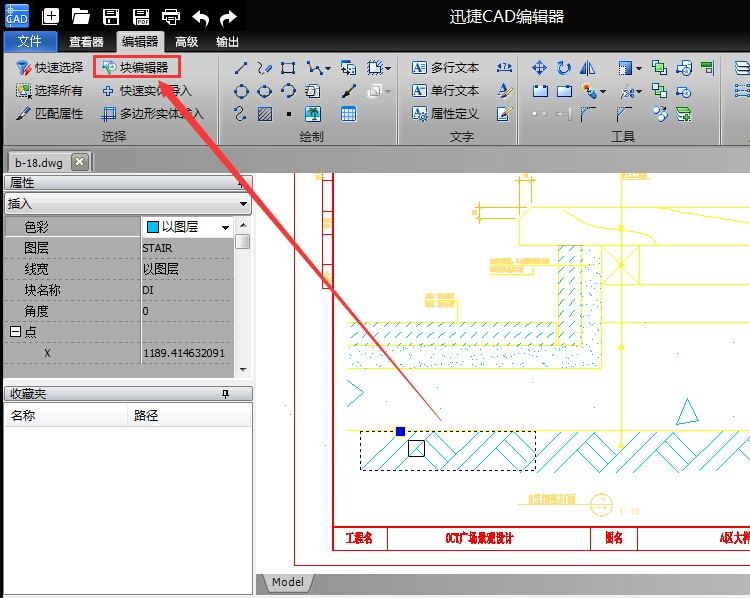
Task: Switch to the 查看器 tab
Action: (86, 42)
